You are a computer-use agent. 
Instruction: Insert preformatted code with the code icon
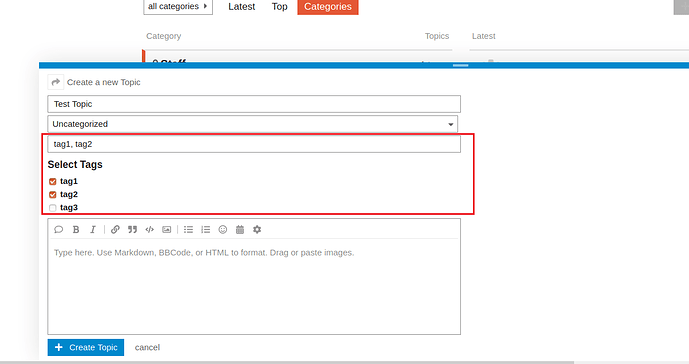point(149,229)
